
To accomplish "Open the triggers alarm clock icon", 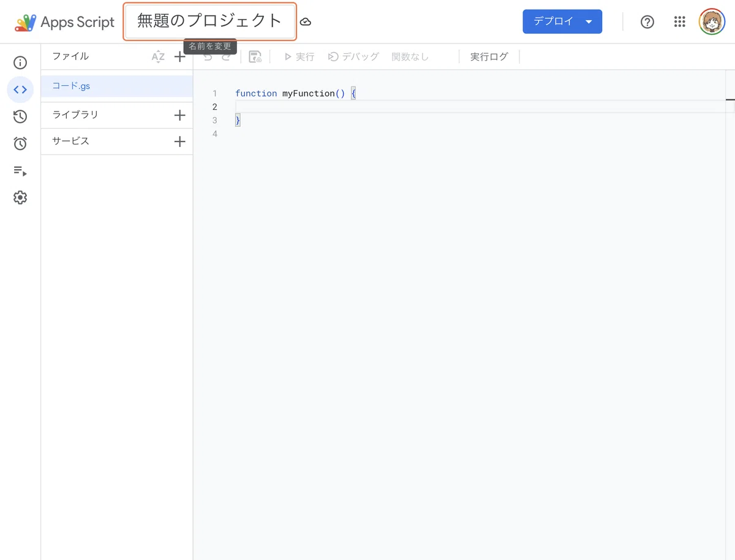I will (x=20, y=143).
